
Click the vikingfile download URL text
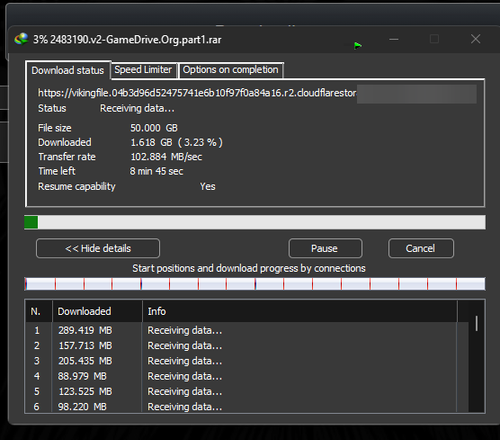click(197, 93)
